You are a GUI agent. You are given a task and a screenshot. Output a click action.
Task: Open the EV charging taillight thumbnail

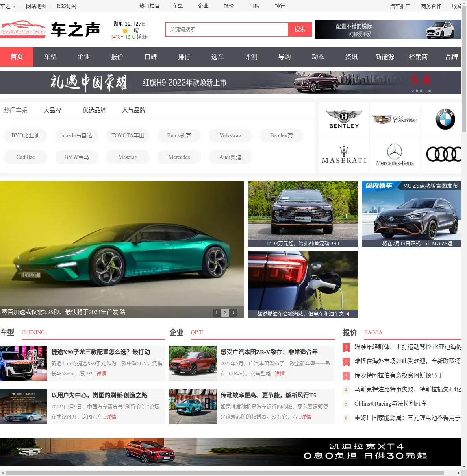pyautogui.click(x=303, y=284)
